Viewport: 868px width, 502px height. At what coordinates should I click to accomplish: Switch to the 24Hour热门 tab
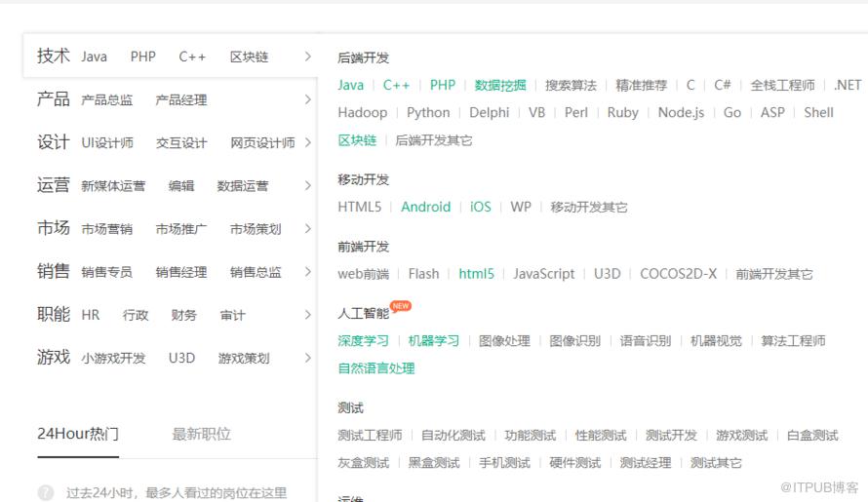pos(78,434)
